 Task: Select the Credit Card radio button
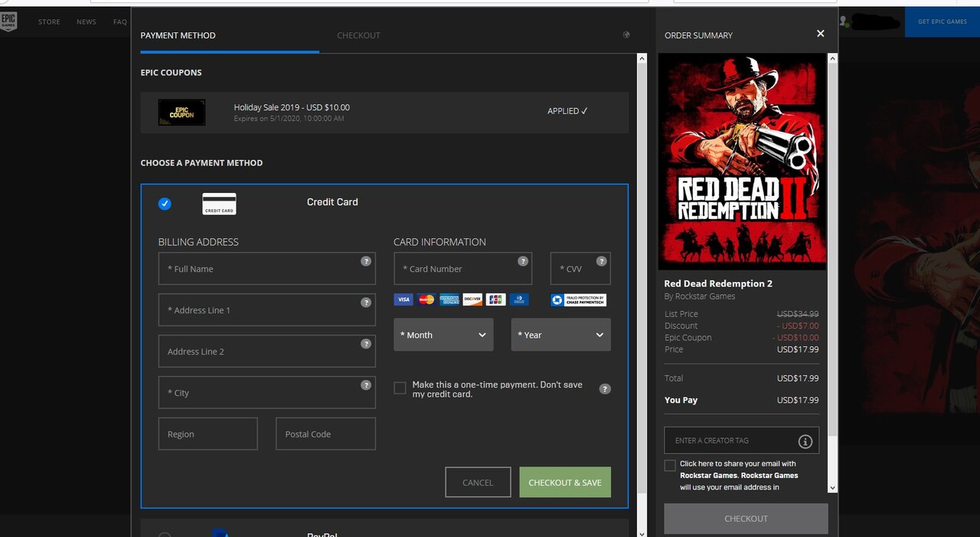click(x=165, y=204)
